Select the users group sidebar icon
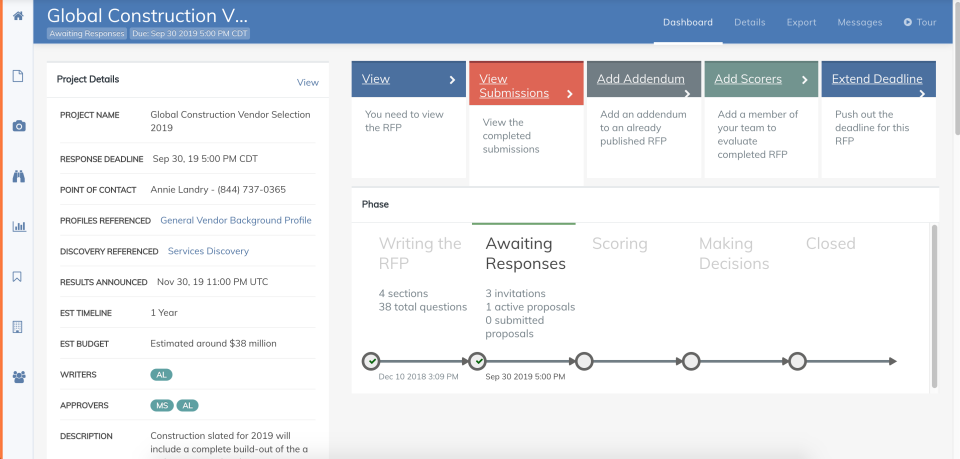Viewport: 960px width, 459px height. coord(19,377)
